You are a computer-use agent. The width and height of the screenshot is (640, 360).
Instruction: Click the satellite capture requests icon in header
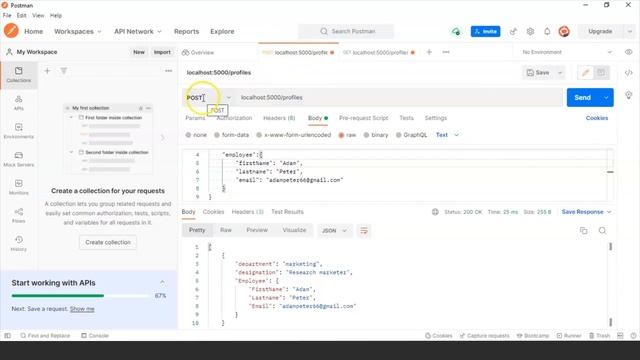tap(513, 31)
